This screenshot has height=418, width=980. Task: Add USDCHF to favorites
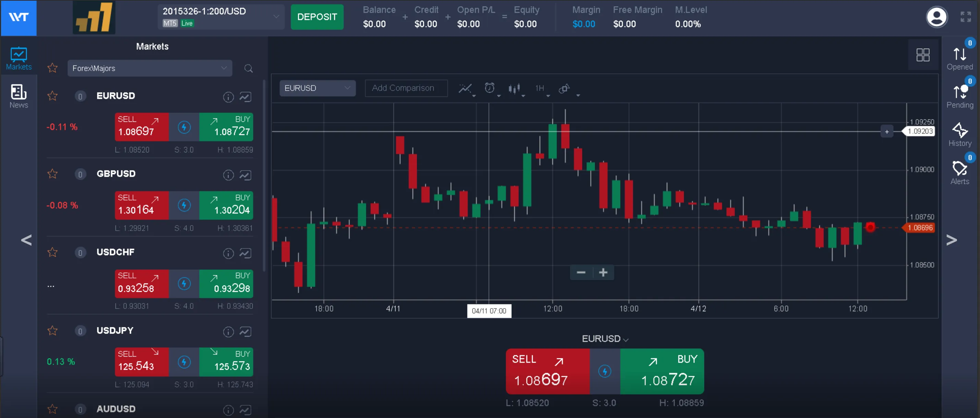[52, 252]
